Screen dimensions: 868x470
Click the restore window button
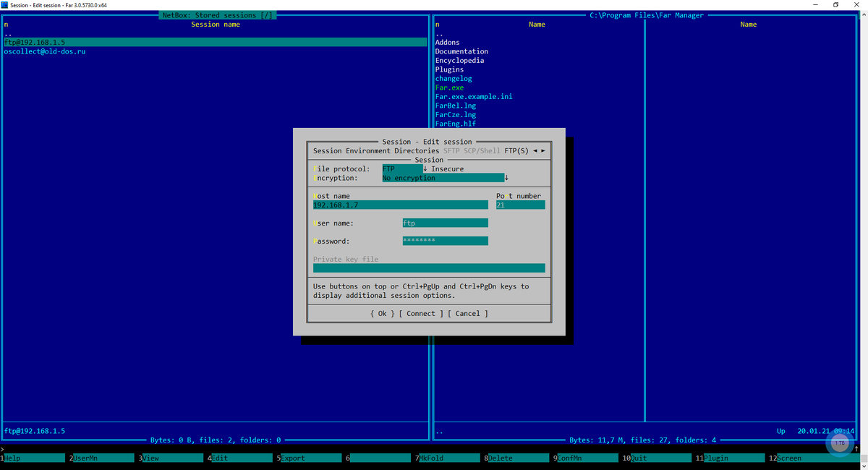pyautogui.click(x=835, y=4)
